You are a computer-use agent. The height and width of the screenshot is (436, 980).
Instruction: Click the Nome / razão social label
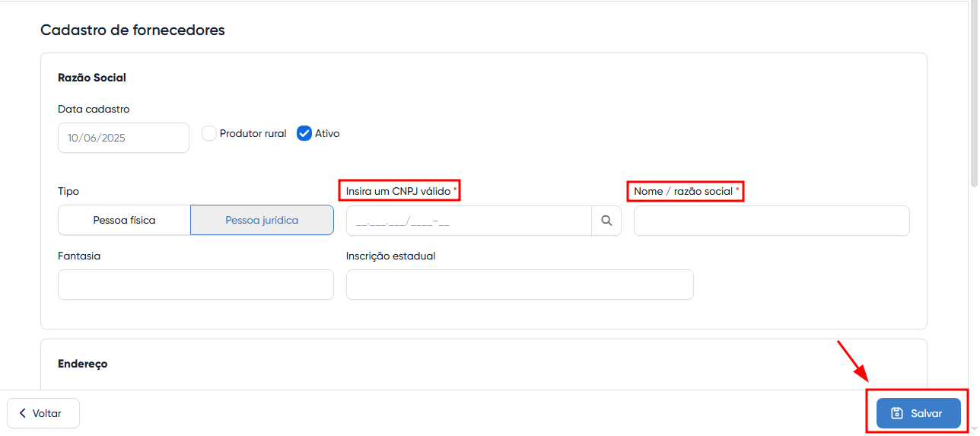coord(682,192)
